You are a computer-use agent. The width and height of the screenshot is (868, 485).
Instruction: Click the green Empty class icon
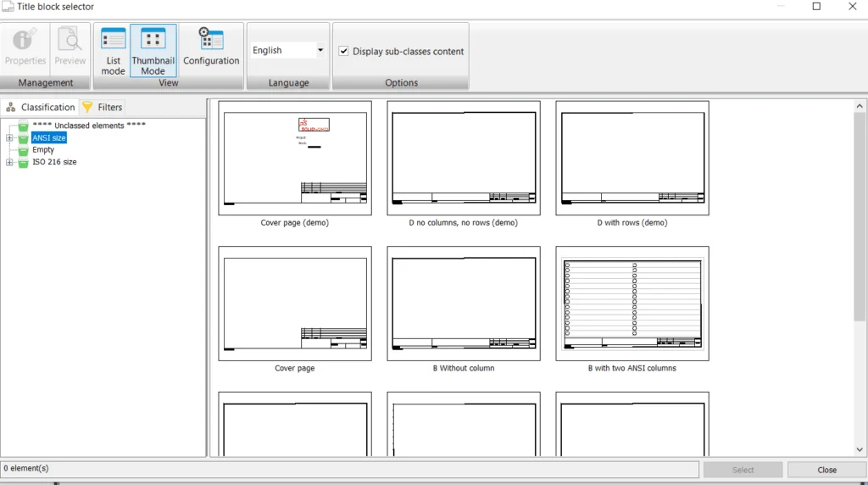24,150
